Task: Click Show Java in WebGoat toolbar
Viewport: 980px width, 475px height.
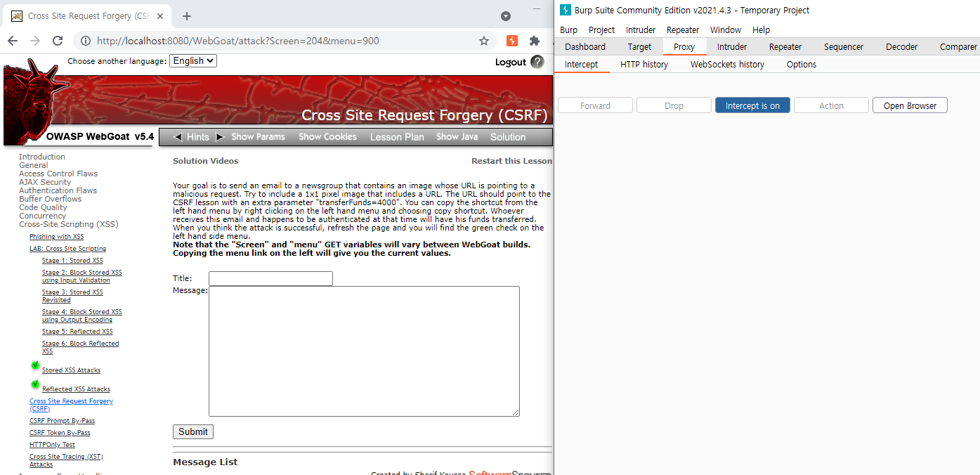Action: click(457, 137)
